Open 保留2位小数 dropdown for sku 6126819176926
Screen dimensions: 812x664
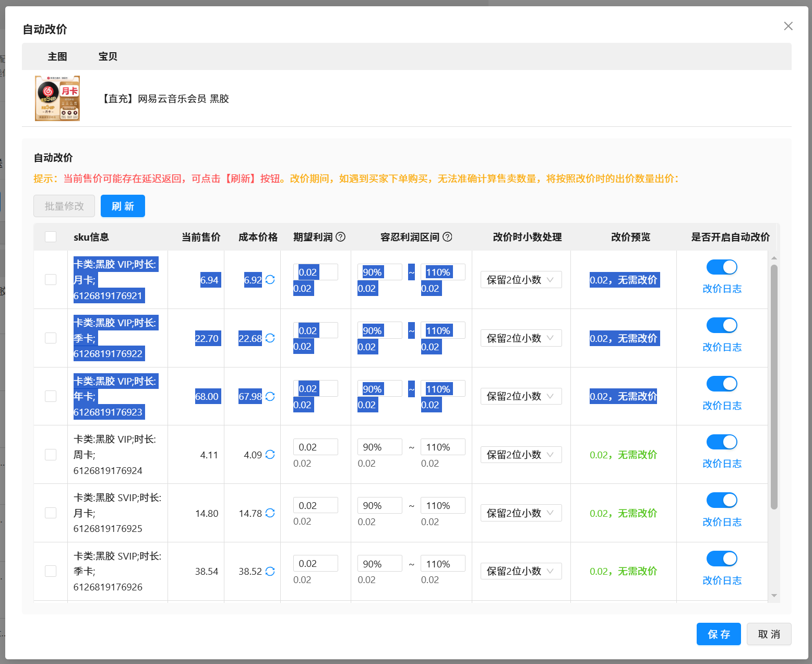(x=521, y=572)
